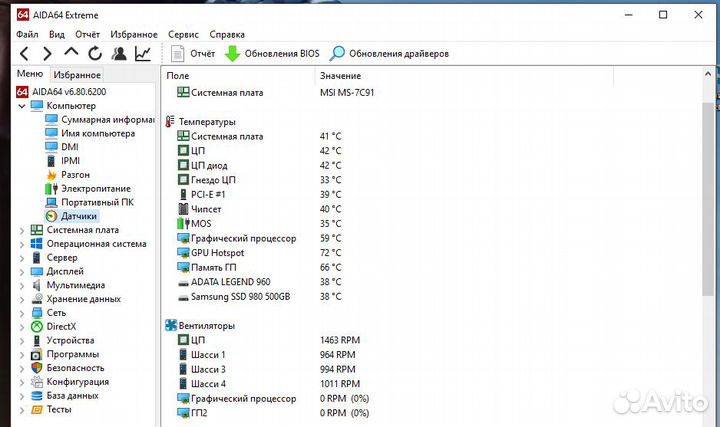Open the Файл menu
720x427 pixels.
click(x=27, y=34)
